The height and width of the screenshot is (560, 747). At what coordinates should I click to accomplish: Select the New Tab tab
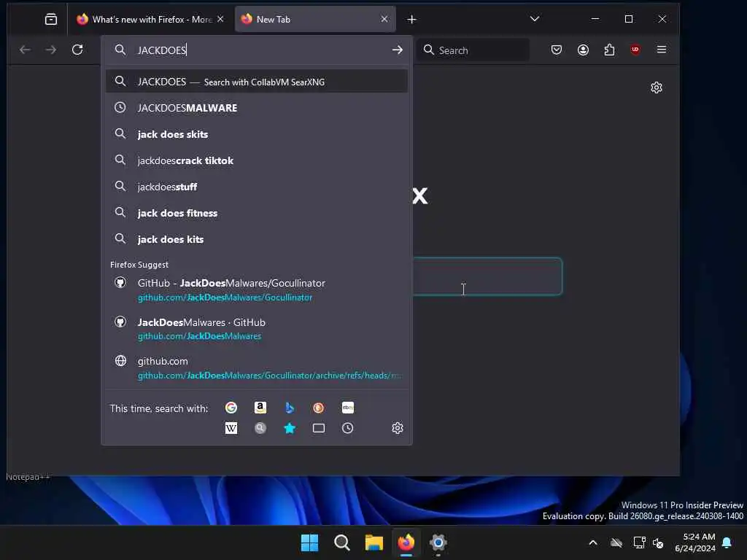click(x=315, y=20)
